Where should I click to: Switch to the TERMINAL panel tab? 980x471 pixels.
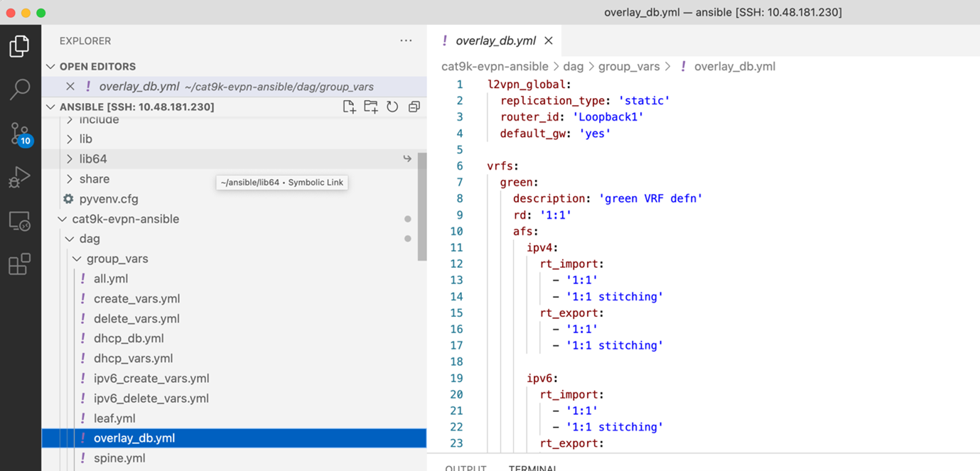coord(532,467)
